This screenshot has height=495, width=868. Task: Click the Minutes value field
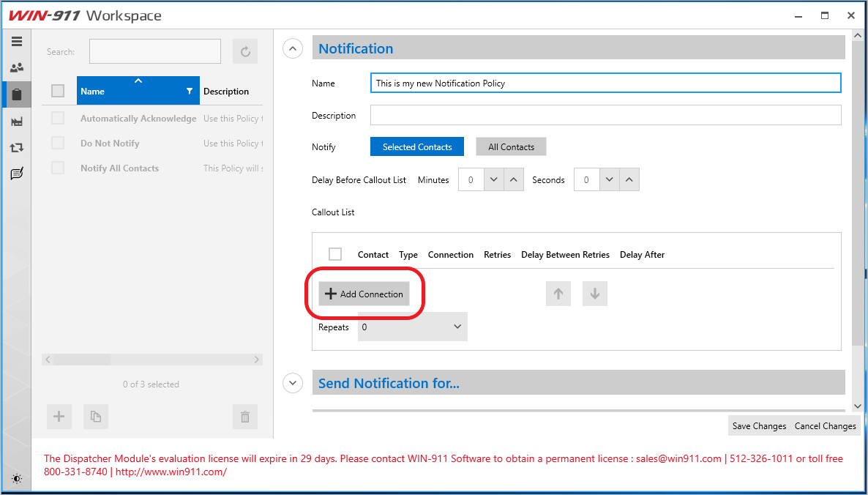[x=471, y=180]
